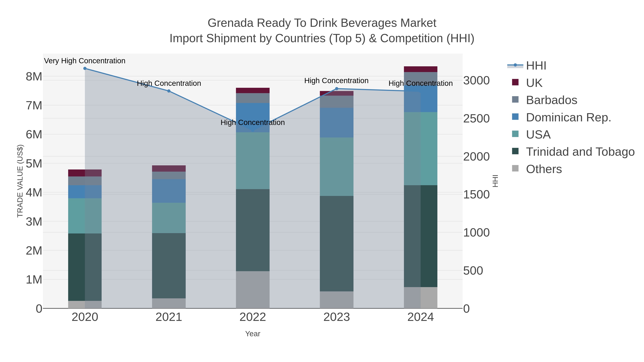Click the Very High Concentration label
The width and height of the screenshot is (644, 362).
[85, 61]
